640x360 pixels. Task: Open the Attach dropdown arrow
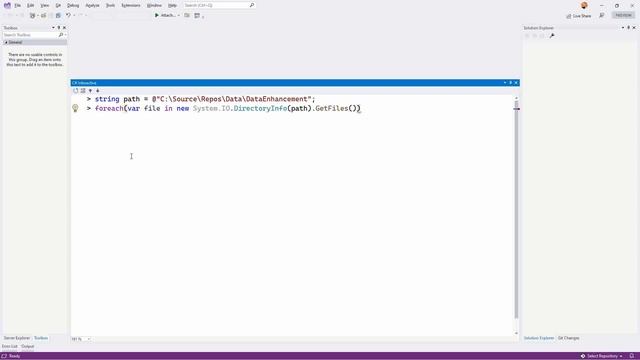pos(179,16)
